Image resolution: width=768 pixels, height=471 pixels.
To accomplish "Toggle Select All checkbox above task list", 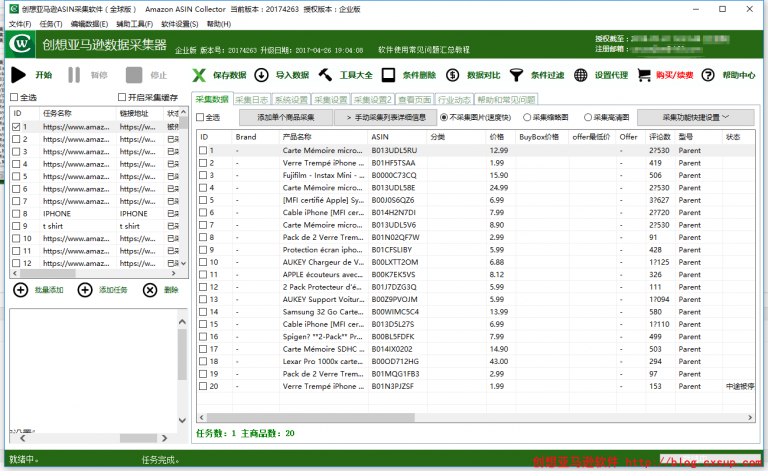I will (14, 97).
